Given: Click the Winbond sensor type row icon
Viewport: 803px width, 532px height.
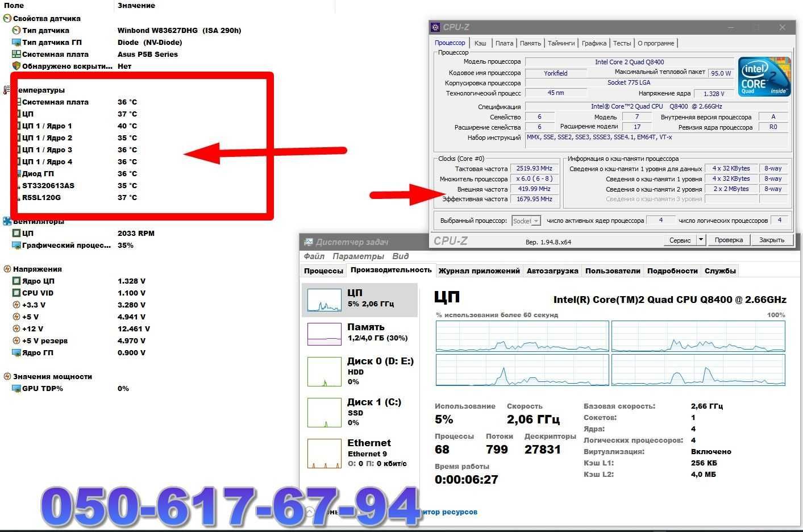Looking at the screenshot, I should click(x=16, y=31).
